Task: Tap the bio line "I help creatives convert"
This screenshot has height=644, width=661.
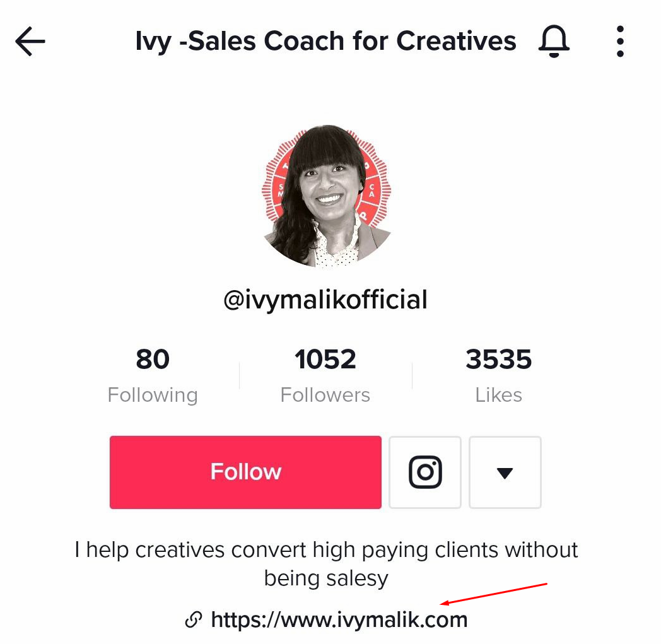Action: coord(190,550)
